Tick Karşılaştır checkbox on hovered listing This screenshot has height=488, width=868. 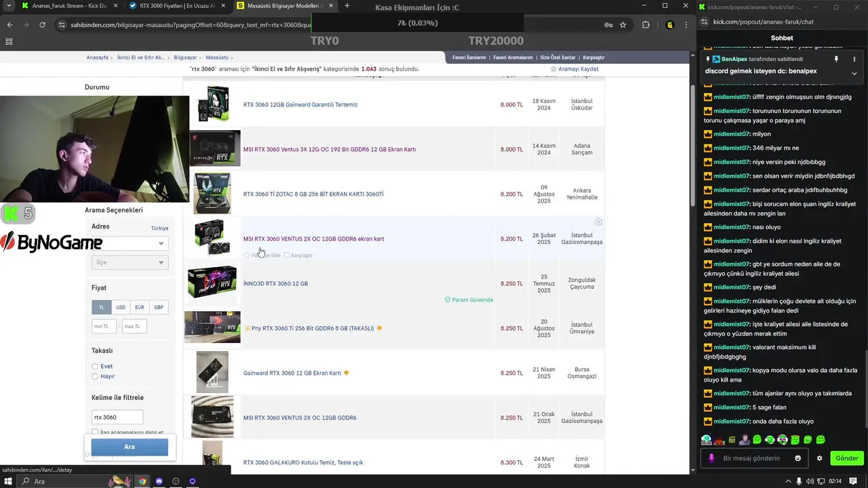[287, 256]
